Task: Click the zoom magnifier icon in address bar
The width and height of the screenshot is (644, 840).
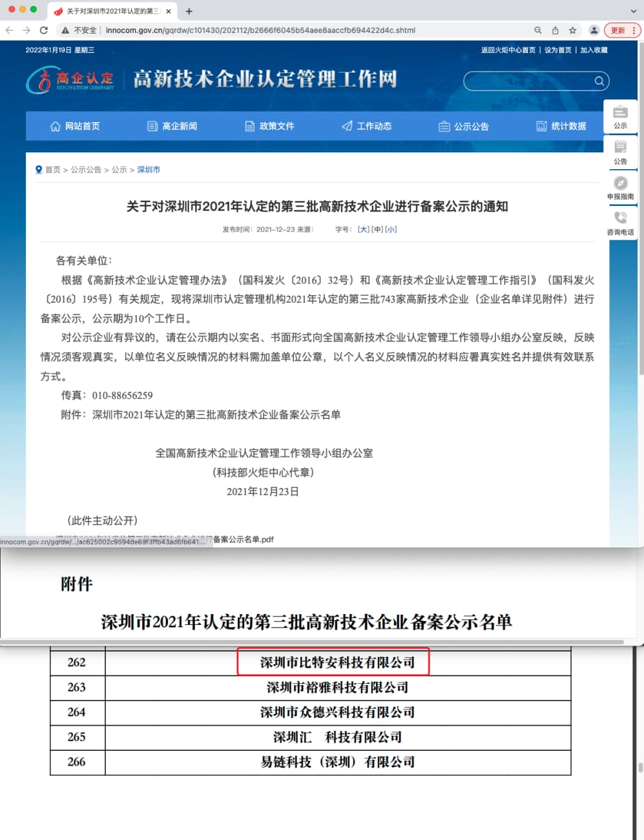Action: point(537,30)
